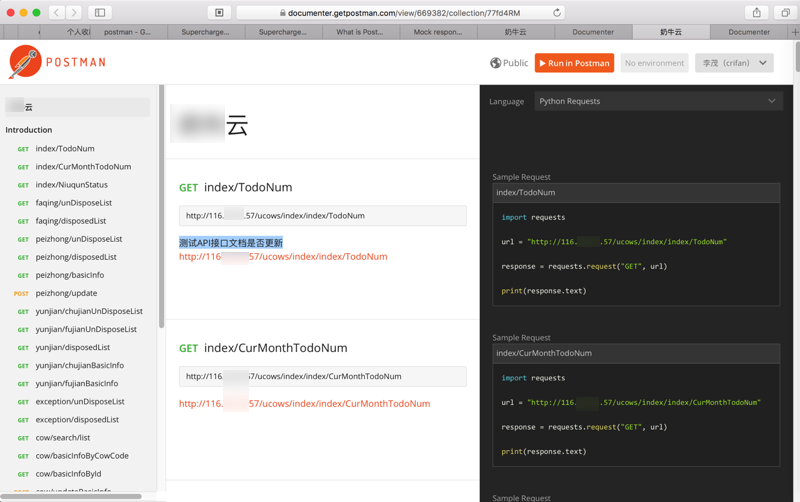
Task: Select peizhong/unDisposeList in the sidebar
Action: click(x=79, y=239)
